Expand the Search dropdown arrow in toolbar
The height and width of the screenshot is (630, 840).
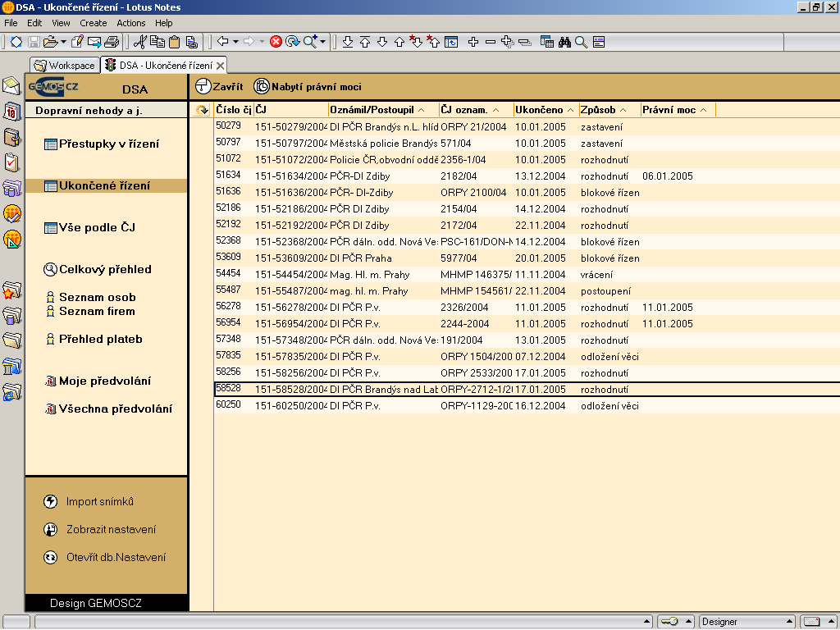pos(322,42)
